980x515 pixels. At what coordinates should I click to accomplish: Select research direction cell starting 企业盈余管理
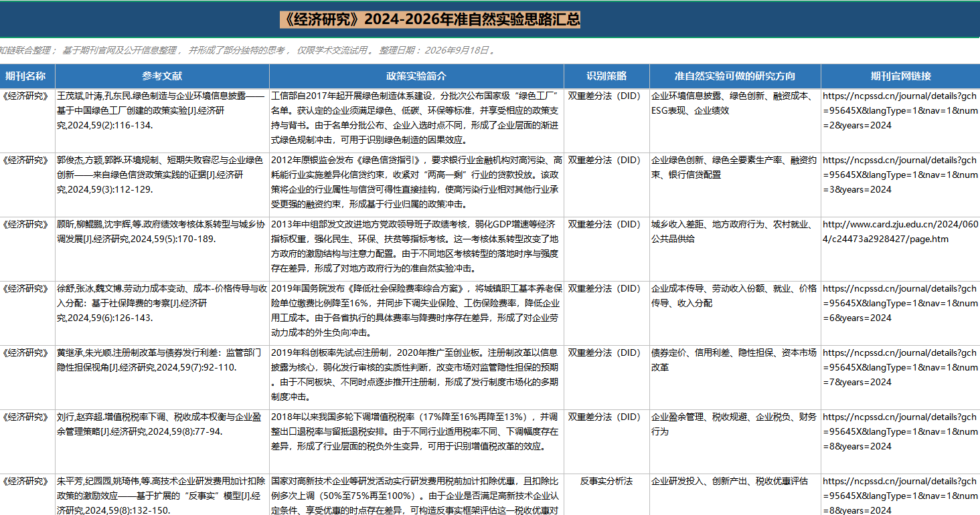tap(735, 441)
